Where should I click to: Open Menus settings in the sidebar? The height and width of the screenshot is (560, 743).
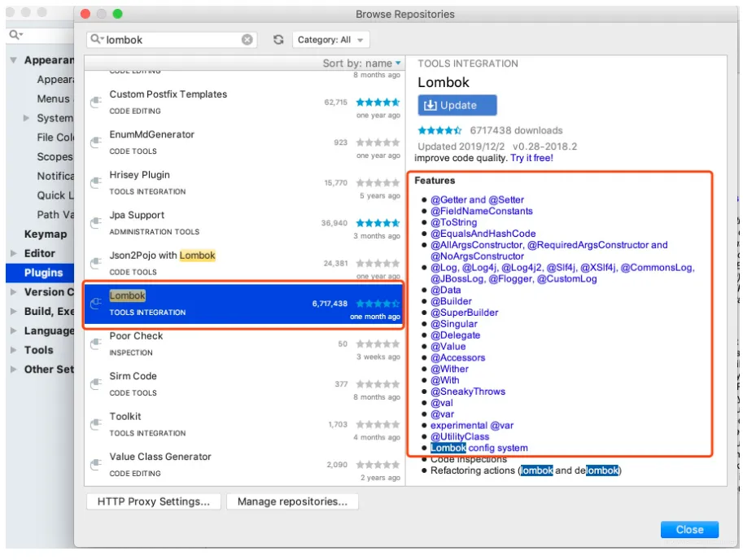[53, 98]
